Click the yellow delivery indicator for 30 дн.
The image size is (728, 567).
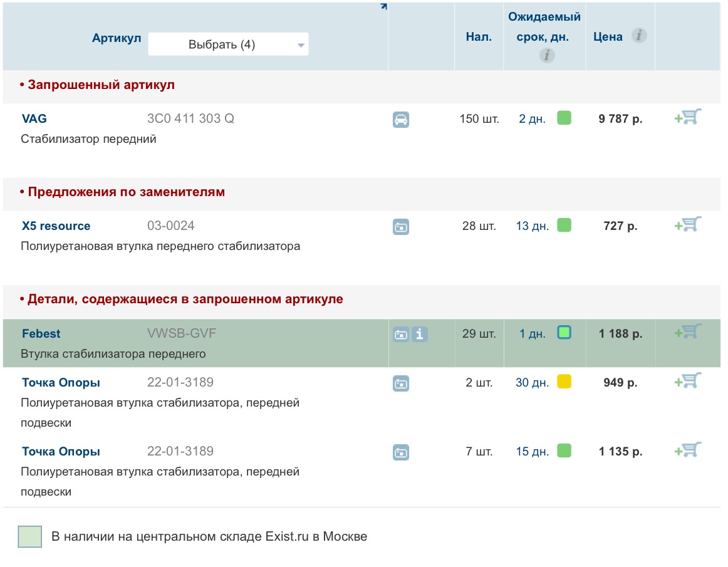[564, 382]
